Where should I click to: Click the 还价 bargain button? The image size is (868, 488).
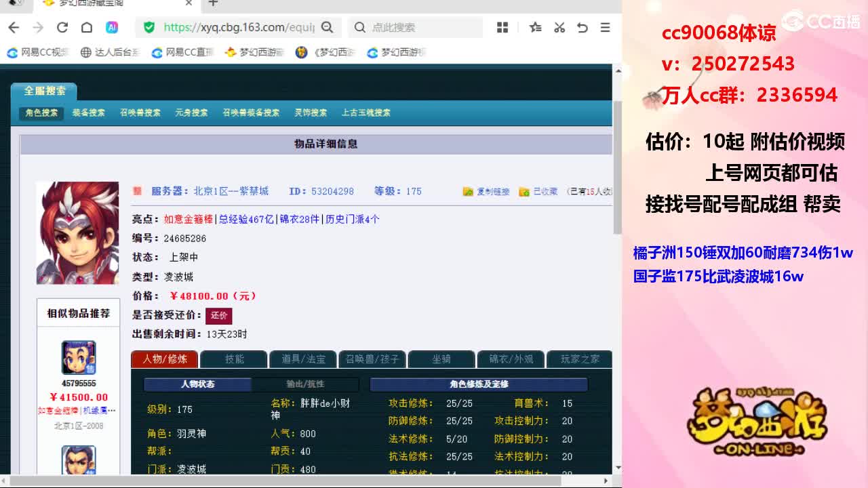coord(219,315)
